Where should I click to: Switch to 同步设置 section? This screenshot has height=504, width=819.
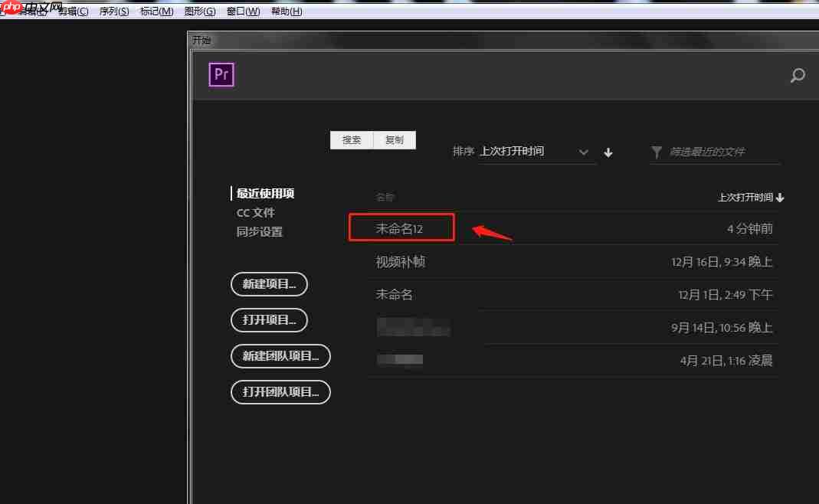click(x=259, y=231)
